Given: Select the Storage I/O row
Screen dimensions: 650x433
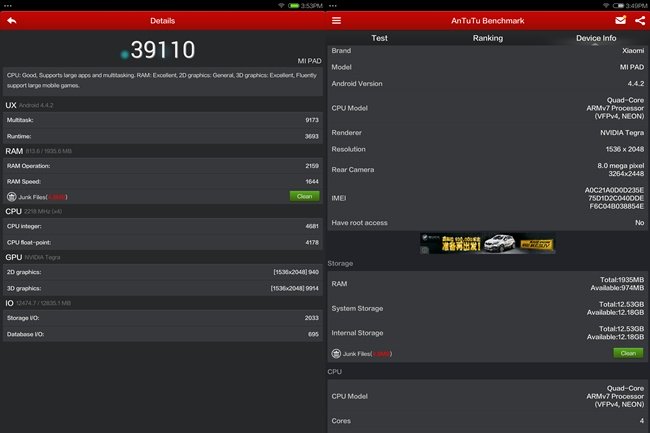Looking at the screenshot, I should pyautogui.click(x=162, y=318).
